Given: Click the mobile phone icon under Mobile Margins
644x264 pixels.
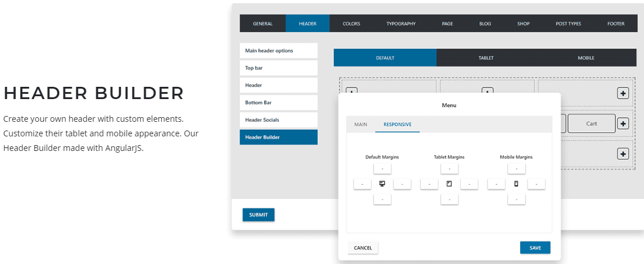Looking at the screenshot, I should pyautogui.click(x=516, y=184).
